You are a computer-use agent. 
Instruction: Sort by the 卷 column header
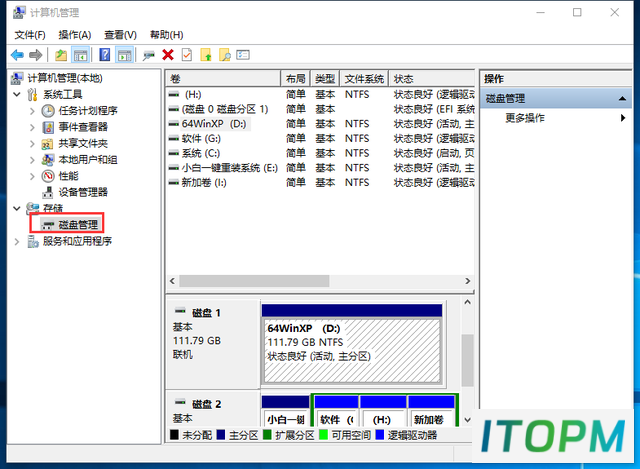[x=223, y=78]
